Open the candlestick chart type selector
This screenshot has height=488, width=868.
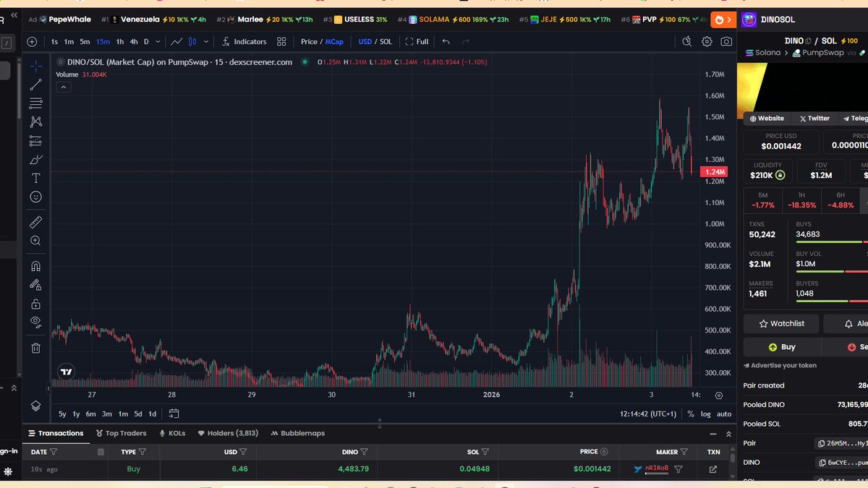(x=193, y=42)
